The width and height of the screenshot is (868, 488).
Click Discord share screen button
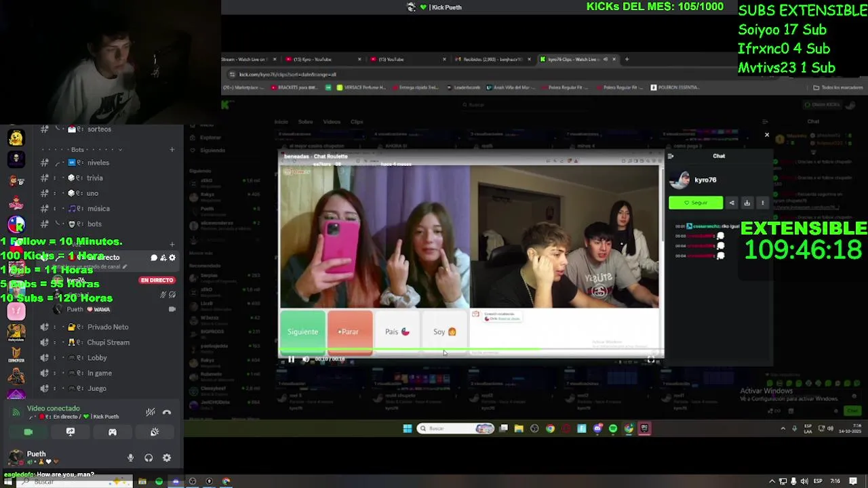[x=71, y=432]
